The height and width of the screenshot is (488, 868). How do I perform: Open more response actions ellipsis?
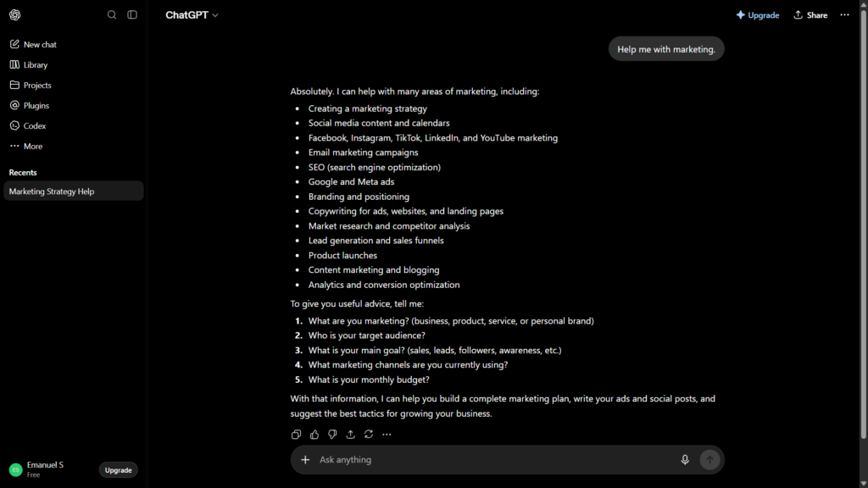[387, 435]
